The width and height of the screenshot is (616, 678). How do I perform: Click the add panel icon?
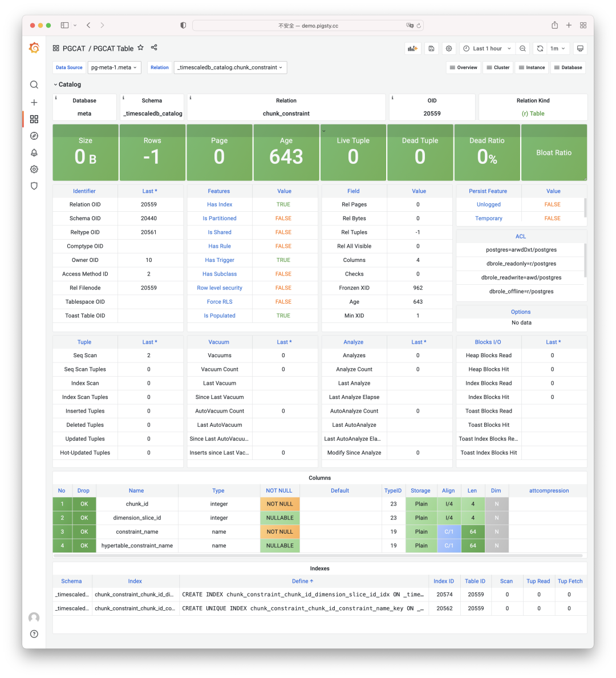(x=412, y=49)
